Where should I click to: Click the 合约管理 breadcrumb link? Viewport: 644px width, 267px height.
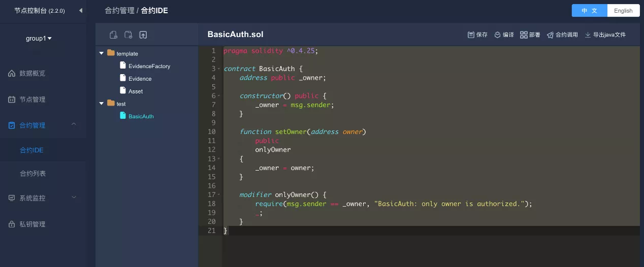click(x=119, y=11)
